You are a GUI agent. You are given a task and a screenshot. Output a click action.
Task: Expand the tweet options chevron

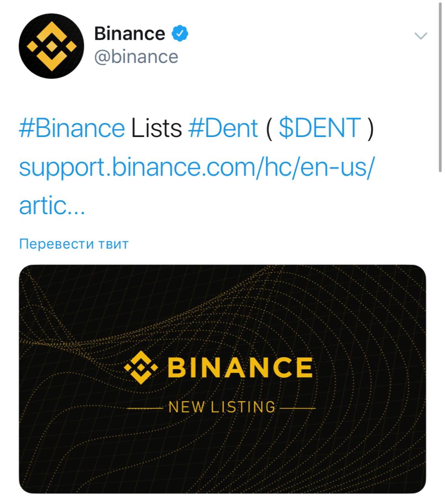point(421,36)
